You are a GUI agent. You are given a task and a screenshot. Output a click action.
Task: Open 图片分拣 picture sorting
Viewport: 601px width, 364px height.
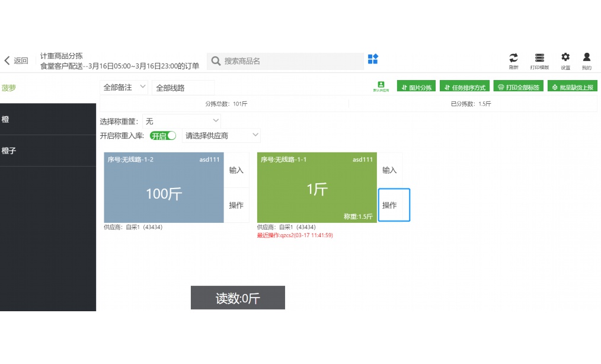tap(416, 85)
